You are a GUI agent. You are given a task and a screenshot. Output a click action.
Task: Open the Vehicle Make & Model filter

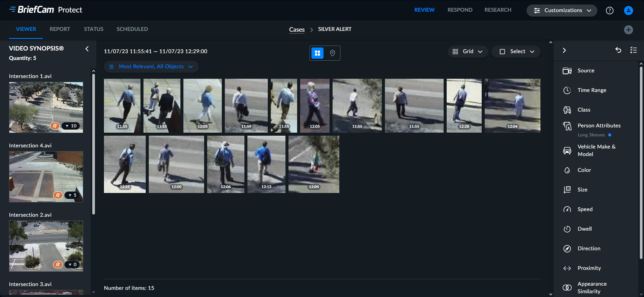(x=596, y=150)
